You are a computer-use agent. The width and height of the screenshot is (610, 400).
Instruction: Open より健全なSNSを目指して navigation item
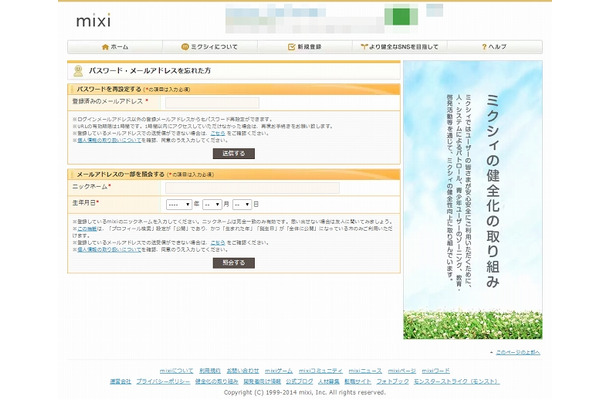pos(400,47)
